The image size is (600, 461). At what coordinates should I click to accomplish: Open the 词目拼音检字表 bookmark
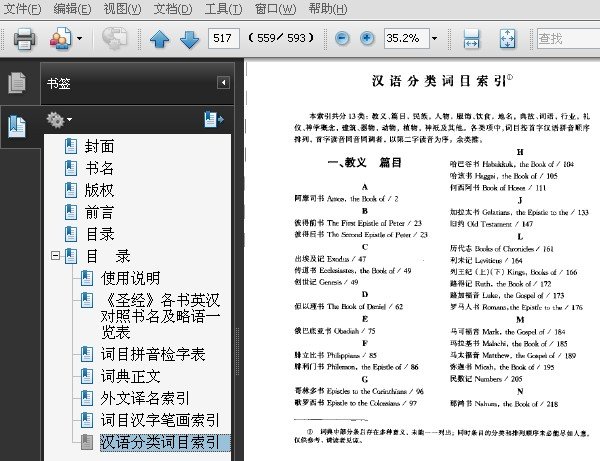click(153, 354)
